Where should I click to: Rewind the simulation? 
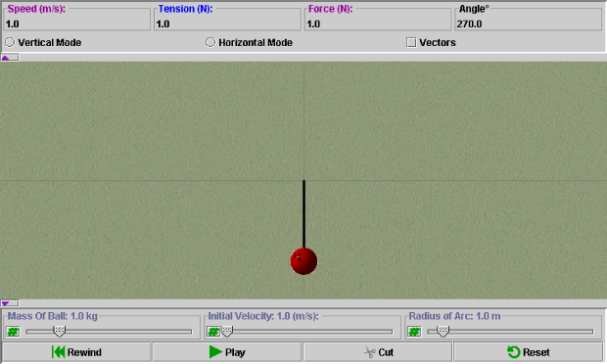[76, 352]
